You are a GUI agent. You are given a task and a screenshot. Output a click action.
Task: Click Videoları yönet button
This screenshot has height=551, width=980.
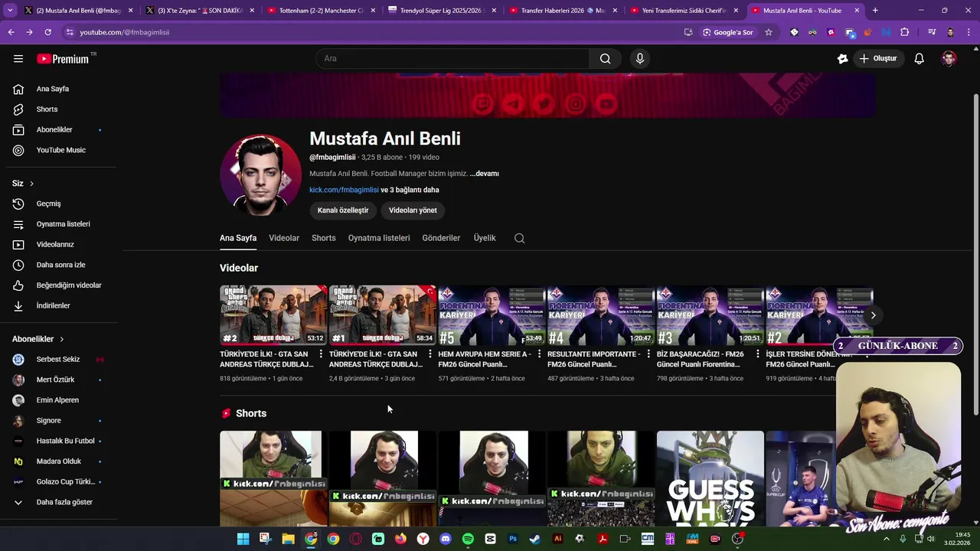click(x=413, y=210)
